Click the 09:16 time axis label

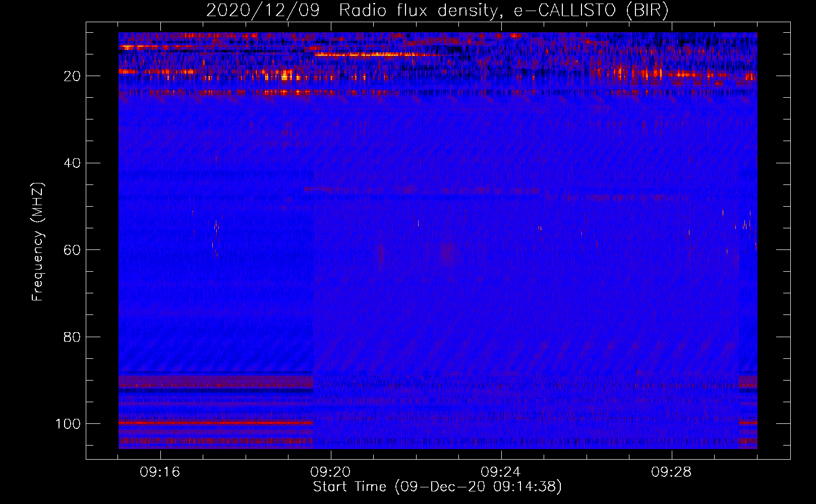point(160,472)
